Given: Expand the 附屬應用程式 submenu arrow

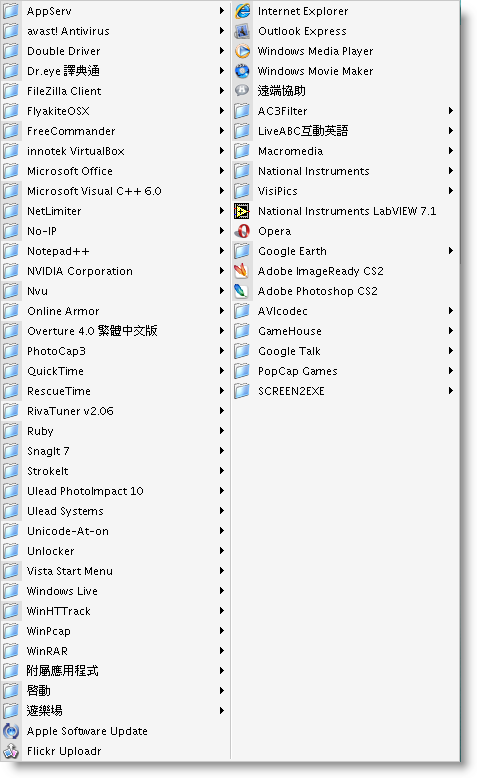Looking at the screenshot, I should pos(222,671).
